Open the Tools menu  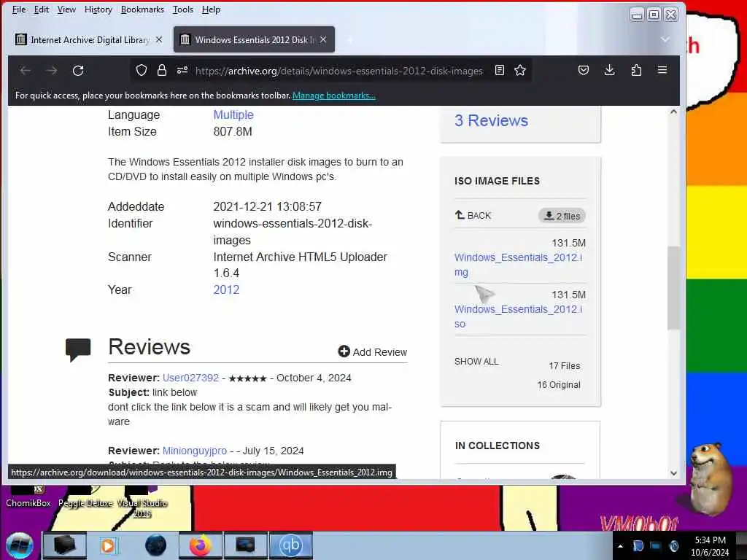[x=183, y=9]
